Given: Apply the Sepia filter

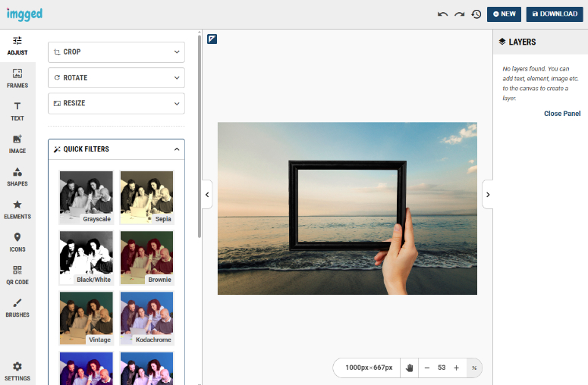Looking at the screenshot, I should coord(146,197).
